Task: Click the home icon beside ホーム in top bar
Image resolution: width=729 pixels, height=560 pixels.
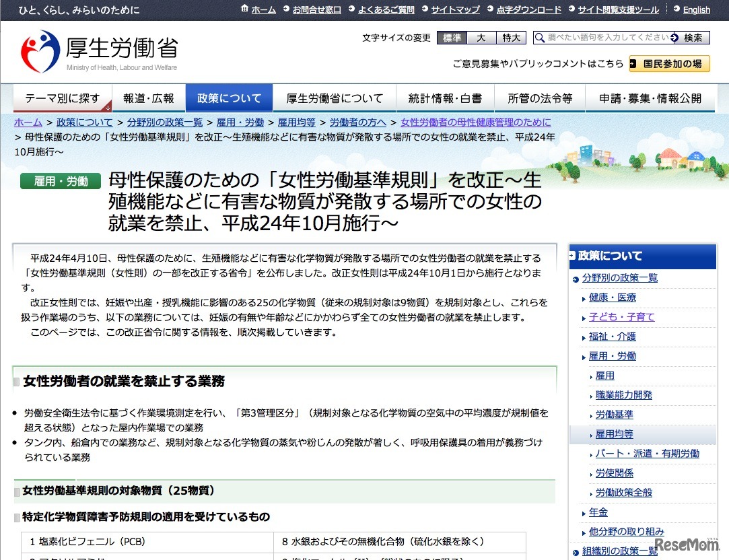Action: click(246, 9)
